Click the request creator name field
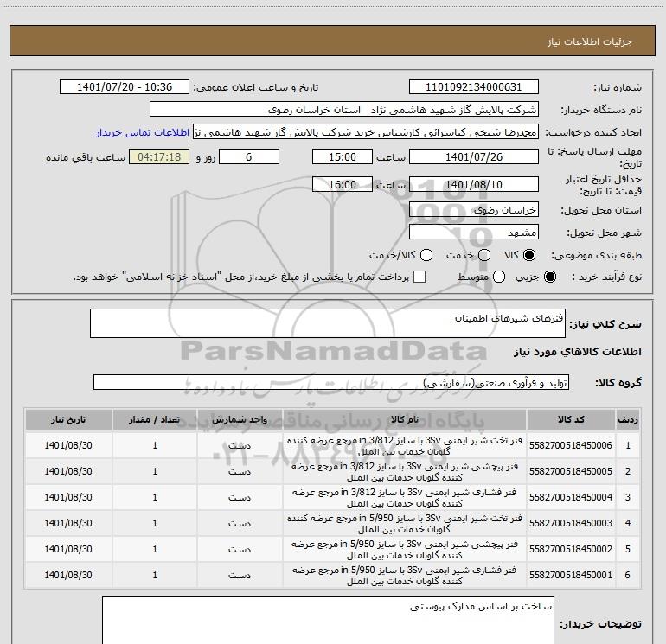 point(366,132)
